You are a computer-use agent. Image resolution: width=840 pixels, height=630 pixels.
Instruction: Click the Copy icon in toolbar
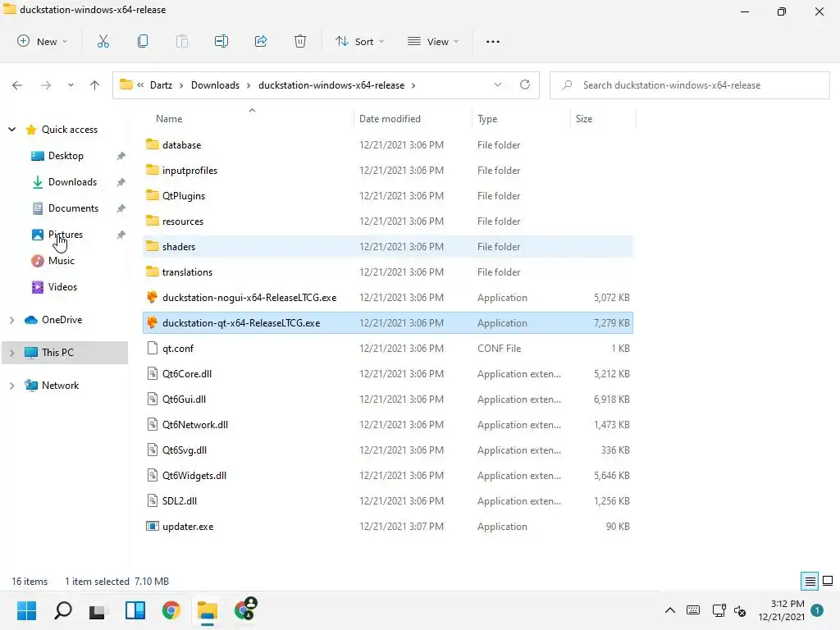point(143,41)
